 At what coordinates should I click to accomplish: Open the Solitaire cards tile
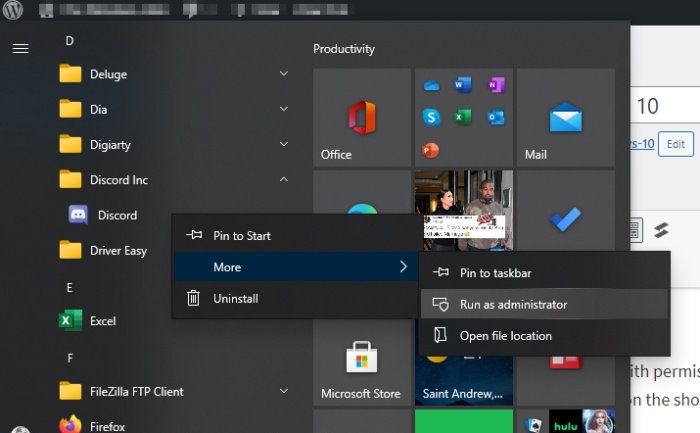click(533, 426)
